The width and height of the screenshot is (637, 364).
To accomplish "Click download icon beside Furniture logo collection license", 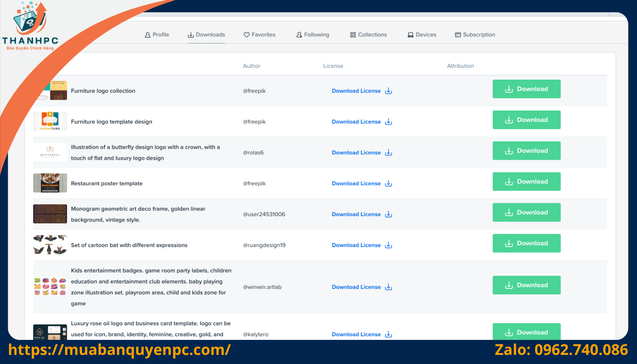I will [388, 91].
